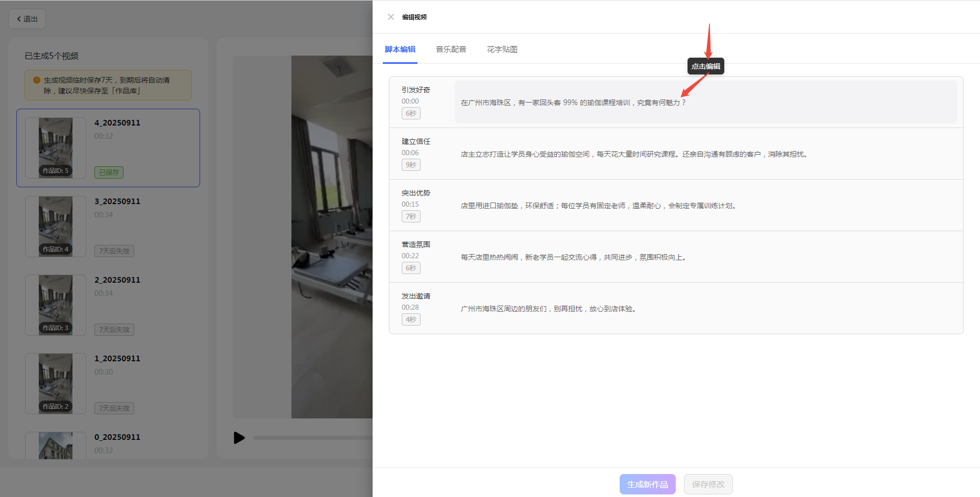
Task: Select video 0_20250911 at list bottom
Action: pos(56,445)
